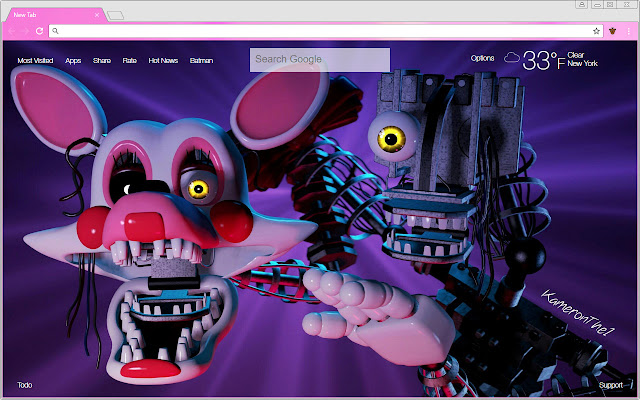Screen dimensions: 640x400
Task: Click the cloud weather icon
Action: (511, 58)
